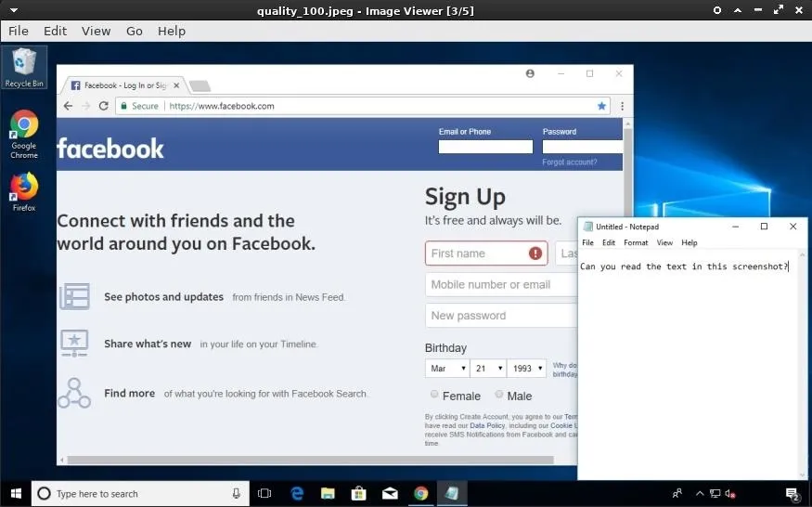Open Notepad Format menu
The height and width of the screenshot is (507, 812).
coord(636,242)
